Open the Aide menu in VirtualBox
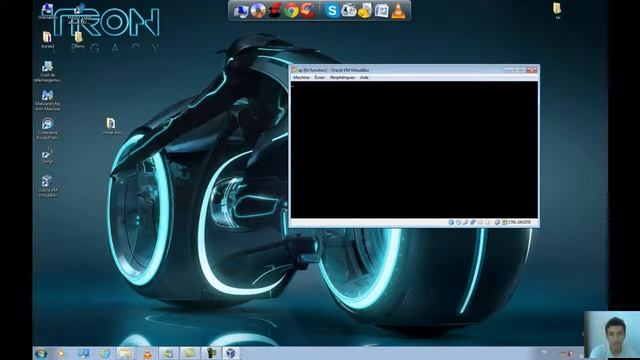The height and width of the screenshot is (360, 640). 364,77
